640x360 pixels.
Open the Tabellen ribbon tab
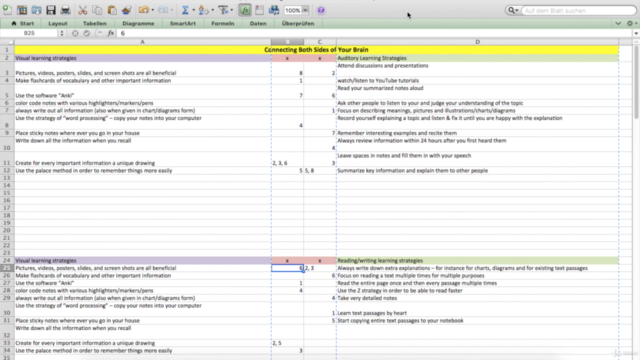pyautogui.click(x=95, y=23)
